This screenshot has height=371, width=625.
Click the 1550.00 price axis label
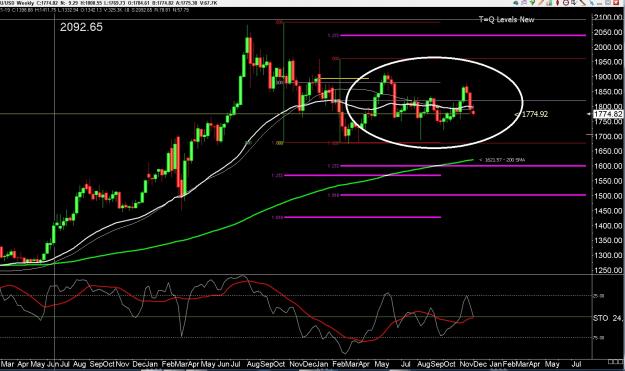coord(608,181)
